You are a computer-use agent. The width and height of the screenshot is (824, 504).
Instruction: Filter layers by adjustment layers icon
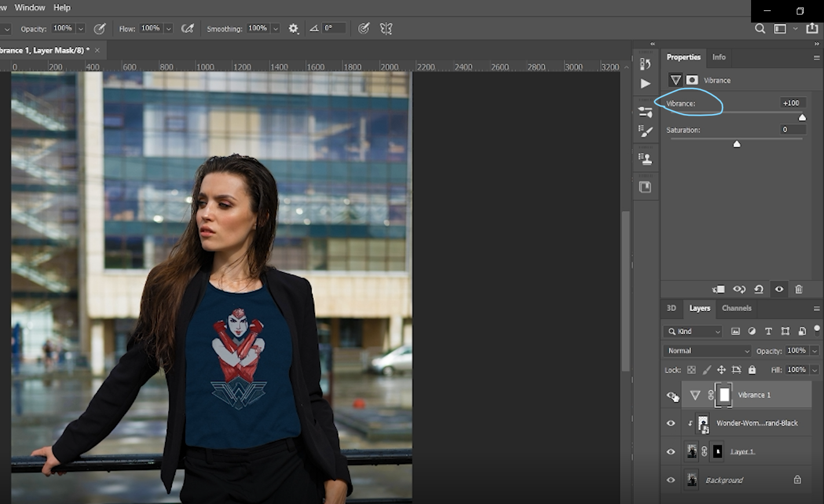click(x=752, y=332)
